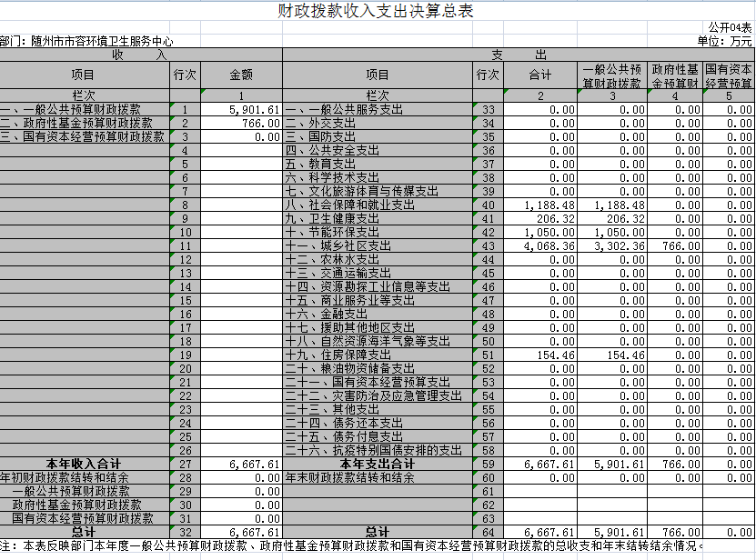Click the title 财政拨款收入支出决算总表
The image size is (756, 560).
[375, 11]
